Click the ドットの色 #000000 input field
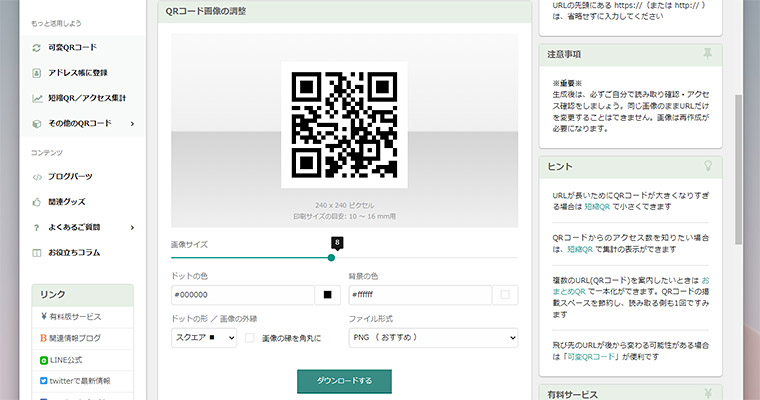Screen dimensions: 760x400 (242, 295)
